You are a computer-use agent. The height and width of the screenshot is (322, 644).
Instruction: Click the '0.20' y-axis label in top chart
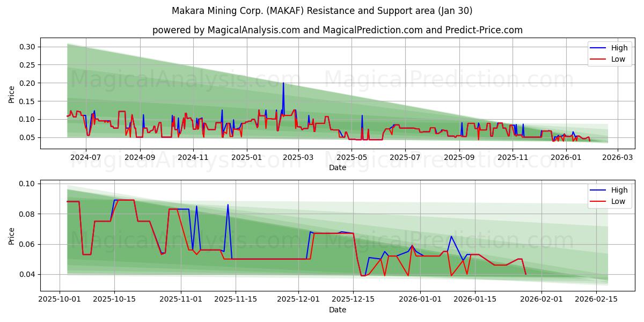coord(28,83)
